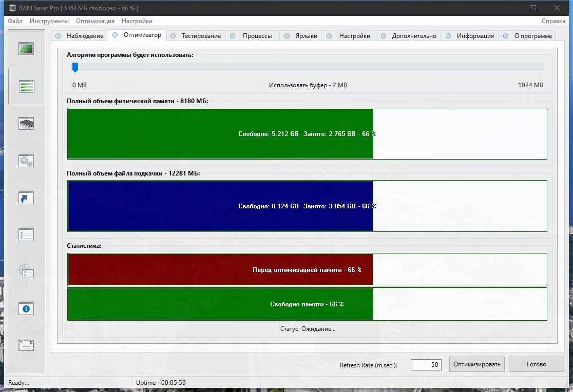Open the Файл menu

(x=15, y=21)
